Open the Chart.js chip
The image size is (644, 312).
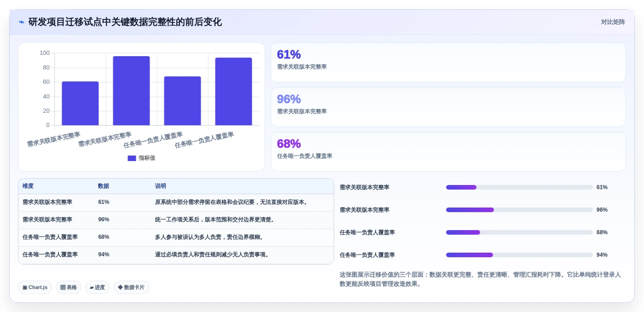coord(35,287)
